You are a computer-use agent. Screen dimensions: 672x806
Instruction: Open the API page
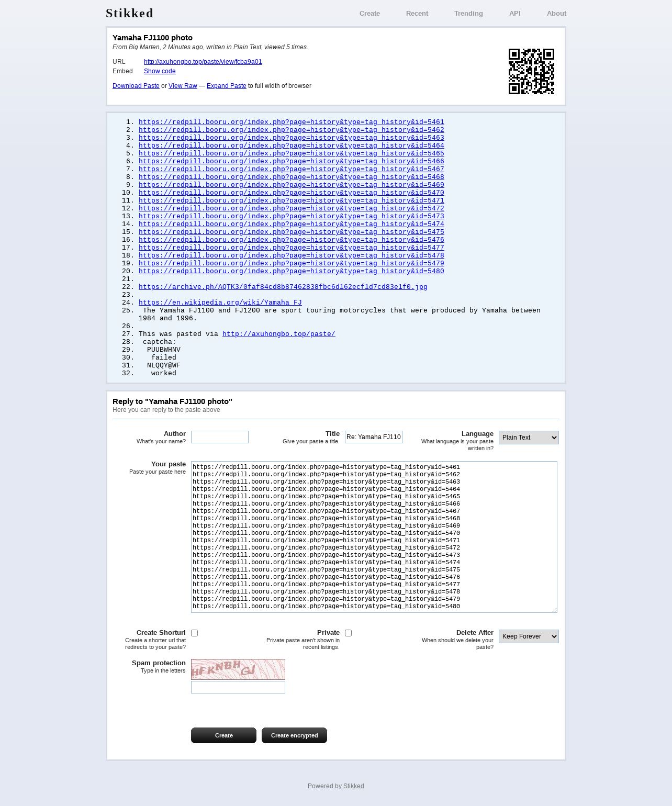click(515, 14)
